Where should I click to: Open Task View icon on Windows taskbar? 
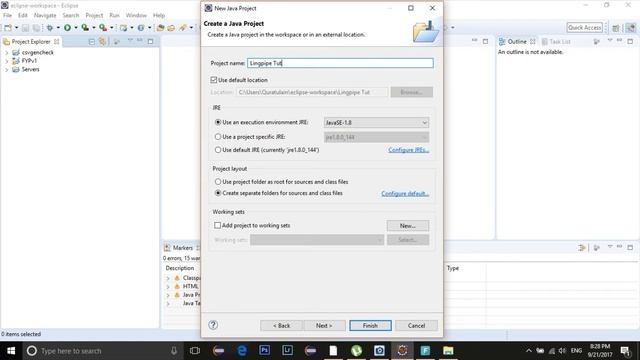195,351
